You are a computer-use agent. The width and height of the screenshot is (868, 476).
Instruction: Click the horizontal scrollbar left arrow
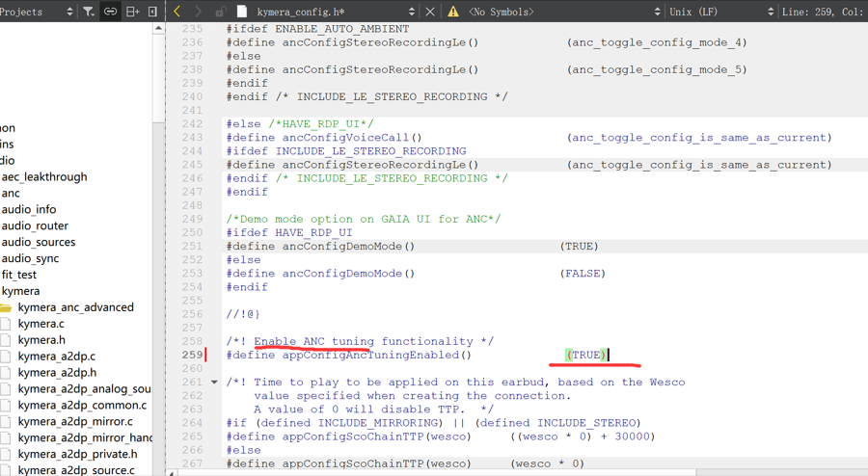click(172, 473)
